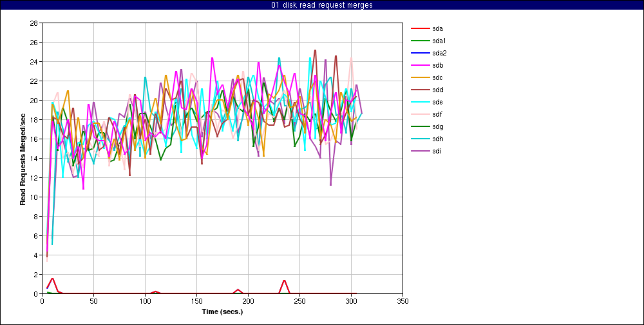This screenshot has height=325, width=644.
Task: Click the 'Time (secs.)' x-axis title
Action: click(x=222, y=311)
